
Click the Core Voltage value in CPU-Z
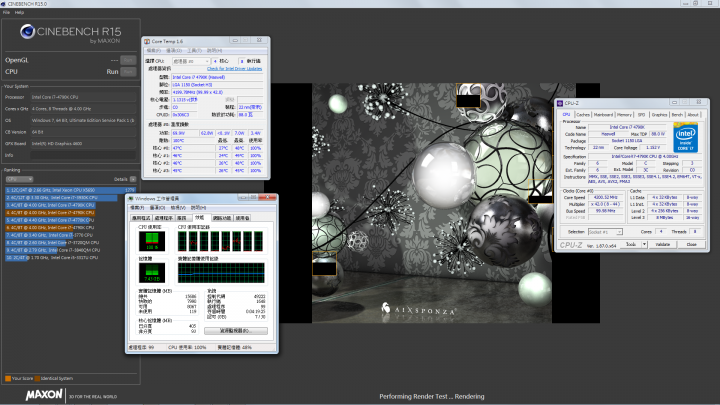click(x=653, y=148)
